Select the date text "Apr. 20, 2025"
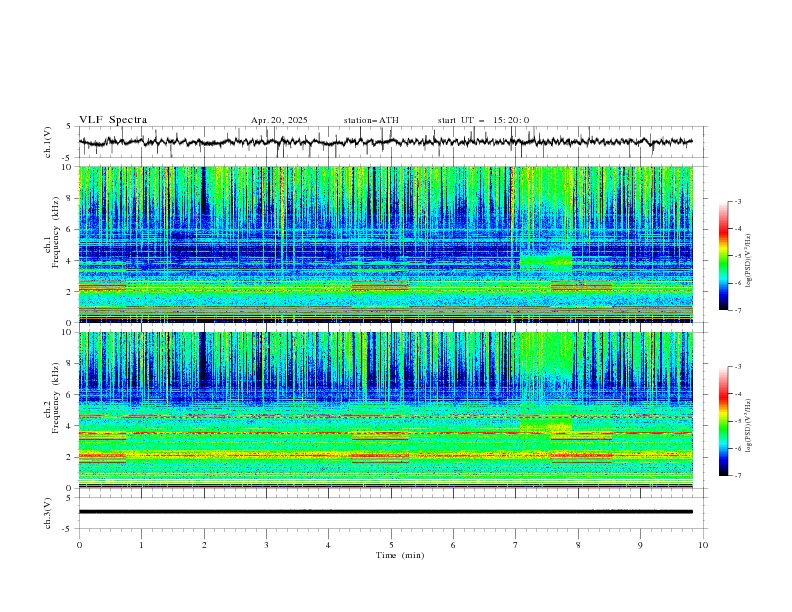Screen dimensions: 792x612 point(279,120)
